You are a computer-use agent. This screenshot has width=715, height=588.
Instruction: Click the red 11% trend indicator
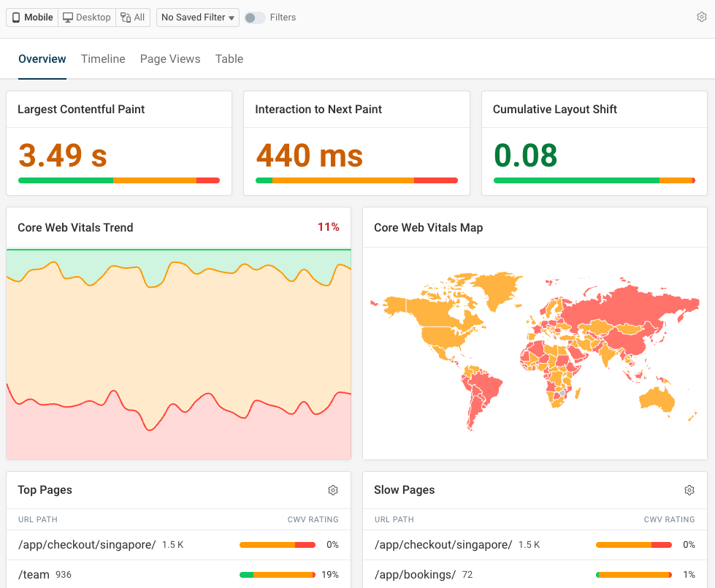(x=329, y=227)
